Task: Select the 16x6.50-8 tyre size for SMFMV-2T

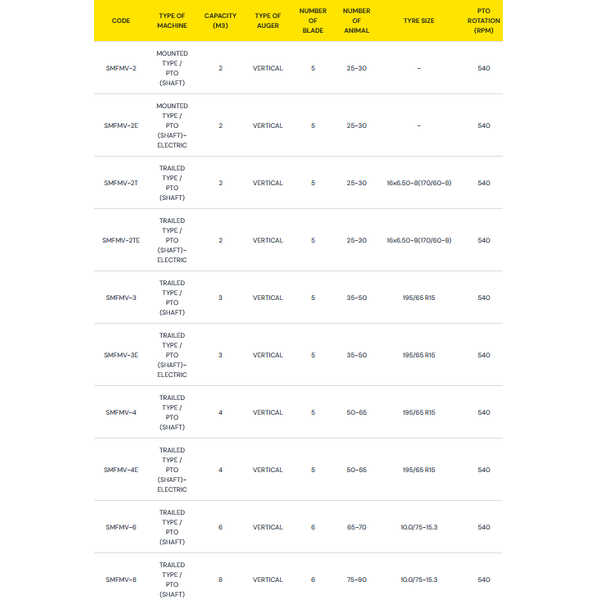Action: (x=419, y=183)
